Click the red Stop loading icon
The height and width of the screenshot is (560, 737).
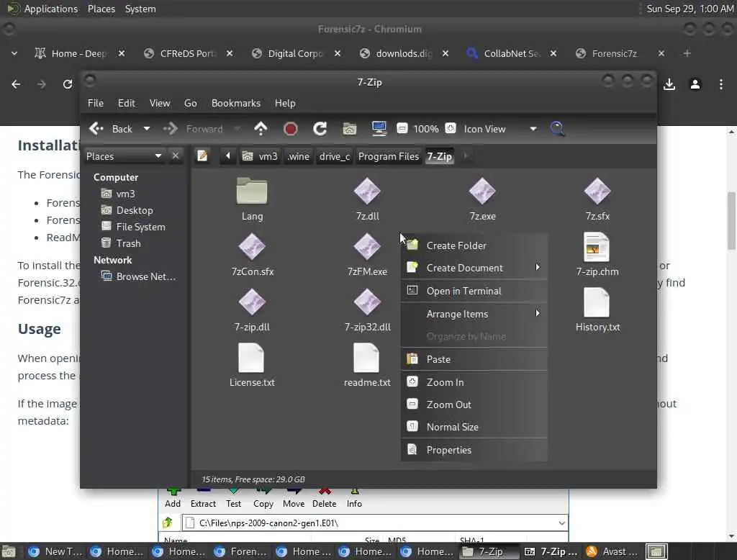(291, 128)
